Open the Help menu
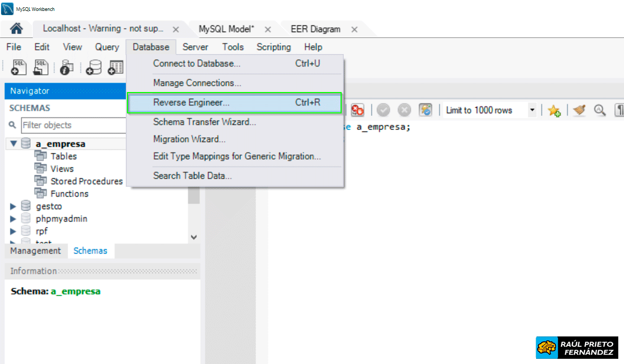The height and width of the screenshot is (364, 624). click(313, 47)
